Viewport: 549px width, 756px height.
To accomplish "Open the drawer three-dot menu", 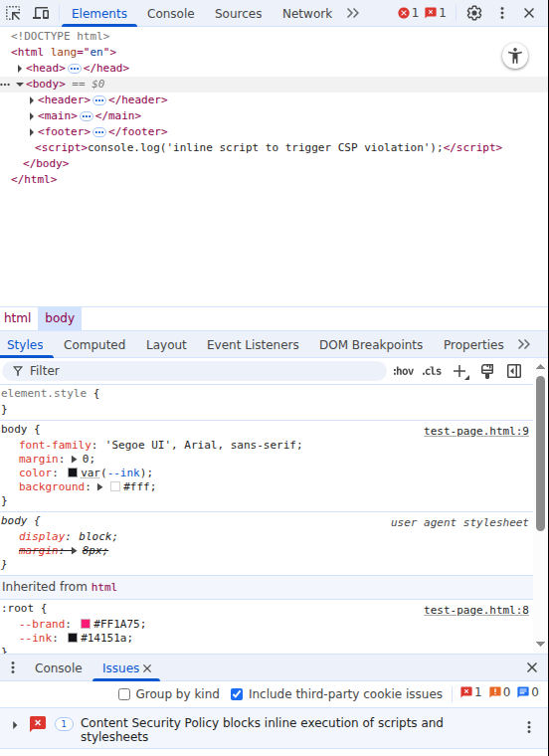I will pyautogui.click(x=13, y=667).
